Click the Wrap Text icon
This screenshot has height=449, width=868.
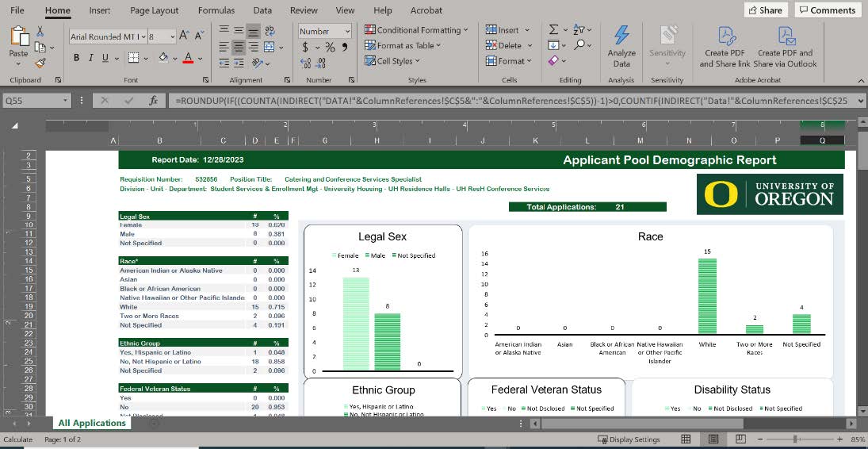pos(270,30)
